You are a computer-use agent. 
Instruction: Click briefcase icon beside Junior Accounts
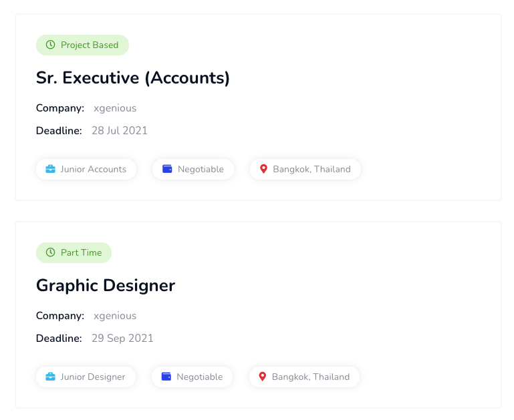coord(50,170)
